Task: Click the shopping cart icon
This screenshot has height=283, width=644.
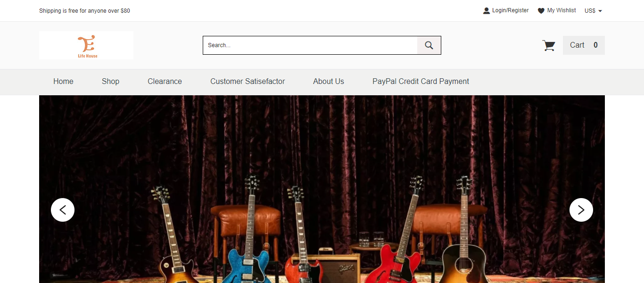Action: (549, 45)
